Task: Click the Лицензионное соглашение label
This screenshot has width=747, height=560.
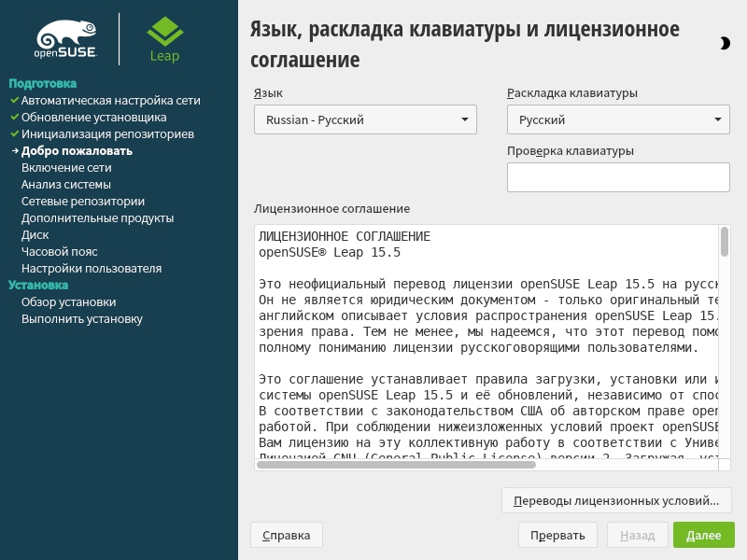Action: coord(331,208)
